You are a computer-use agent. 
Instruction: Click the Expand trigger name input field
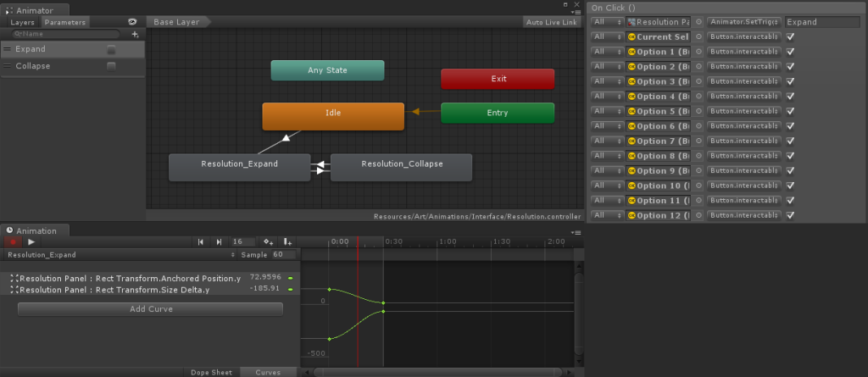click(x=822, y=22)
